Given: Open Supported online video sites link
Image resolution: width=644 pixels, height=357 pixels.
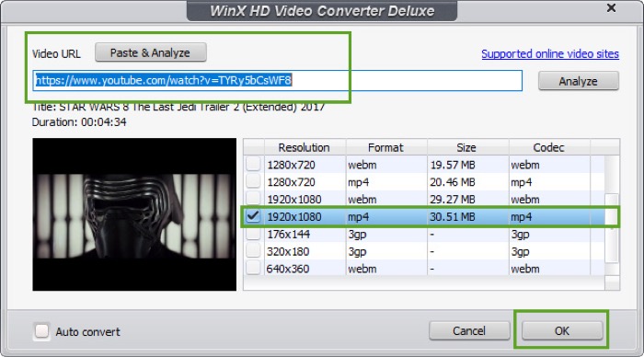Looking at the screenshot, I should point(550,53).
